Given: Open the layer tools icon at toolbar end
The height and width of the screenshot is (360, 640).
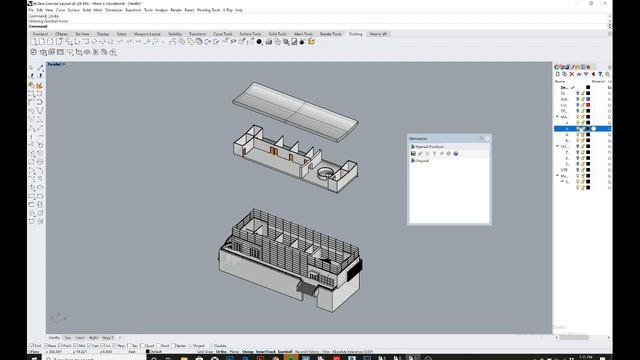Looking at the screenshot, I should pos(607,74).
